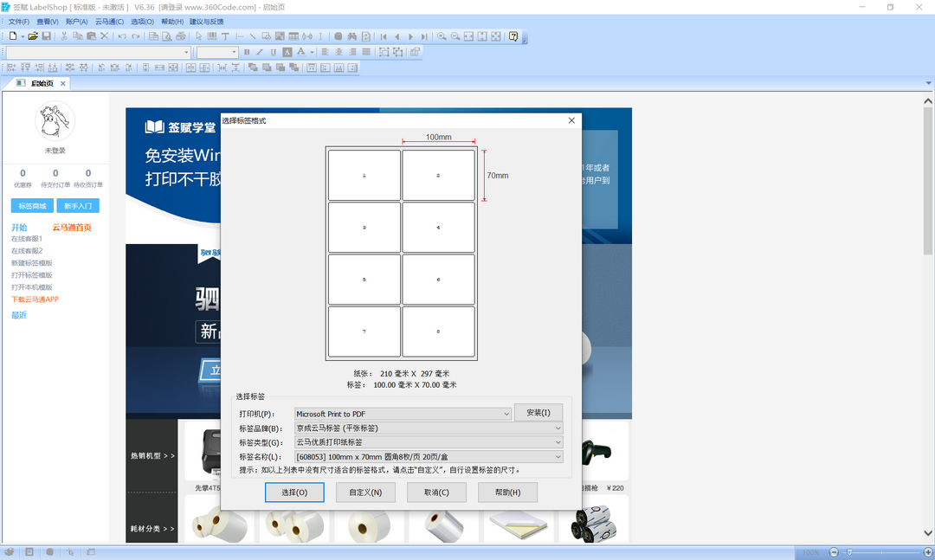Open the help question mark icon
This screenshot has height=560, width=935.
pyautogui.click(x=513, y=36)
